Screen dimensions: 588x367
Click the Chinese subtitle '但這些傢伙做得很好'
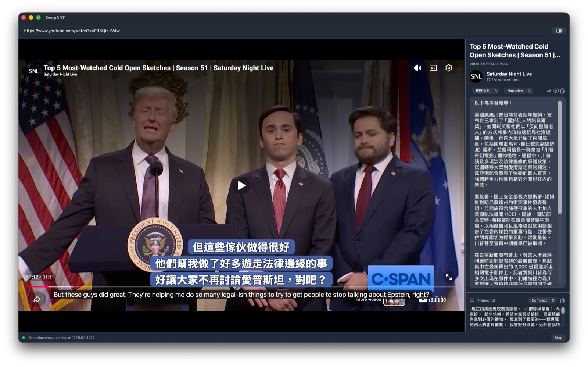(241, 247)
